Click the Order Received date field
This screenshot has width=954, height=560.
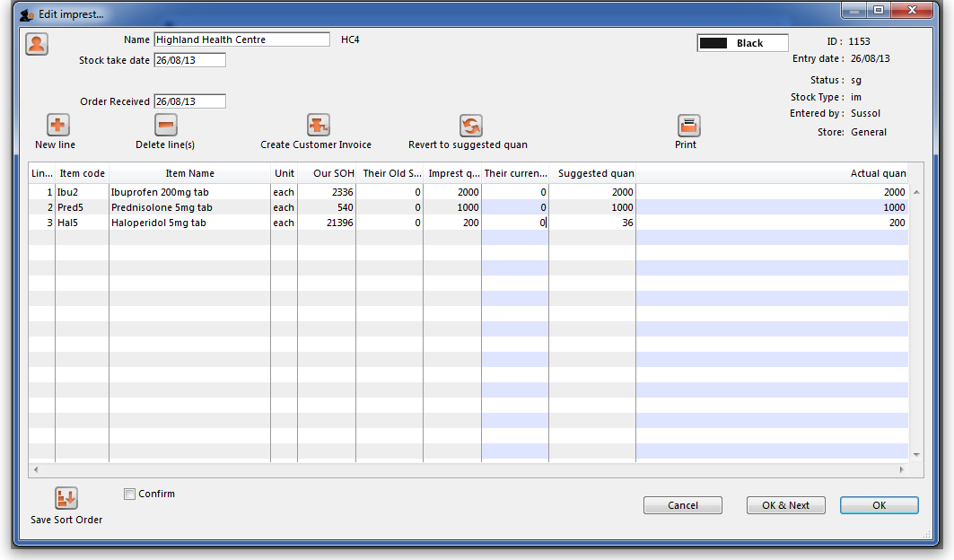tap(189, 101)
